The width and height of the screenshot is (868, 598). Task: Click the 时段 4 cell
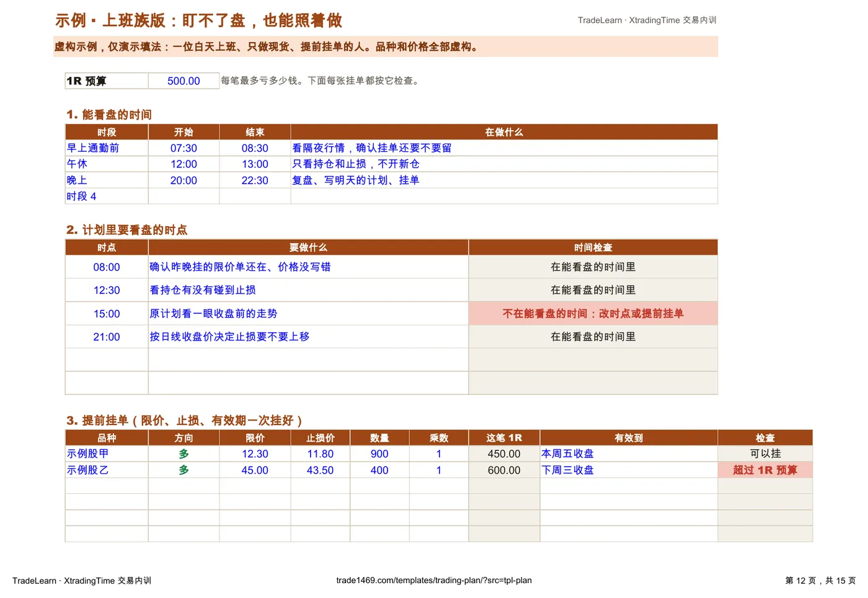(x=107, y=196)
